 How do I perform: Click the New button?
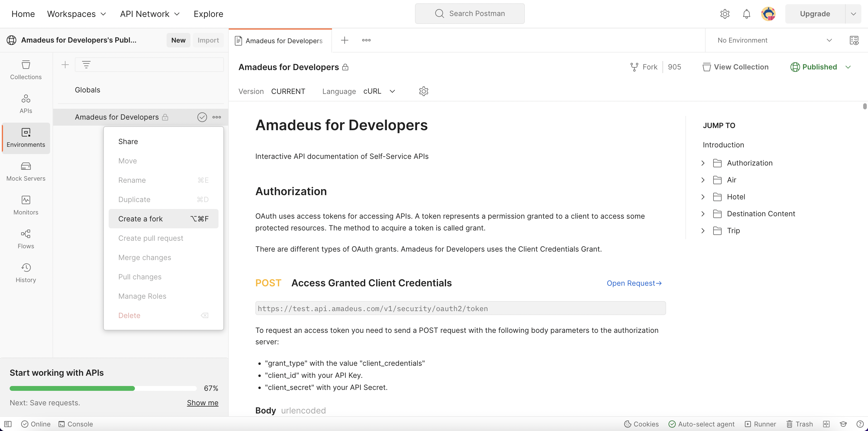[x=178, y=40]
